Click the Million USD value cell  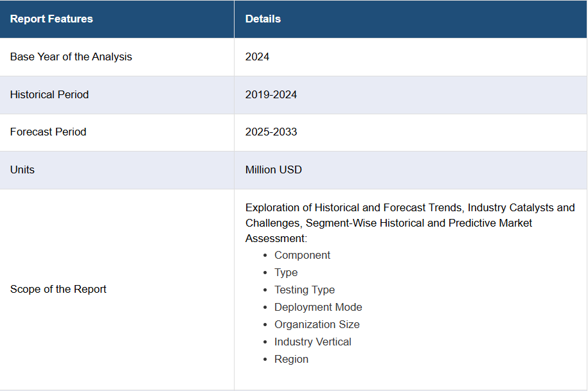[273, 169]
